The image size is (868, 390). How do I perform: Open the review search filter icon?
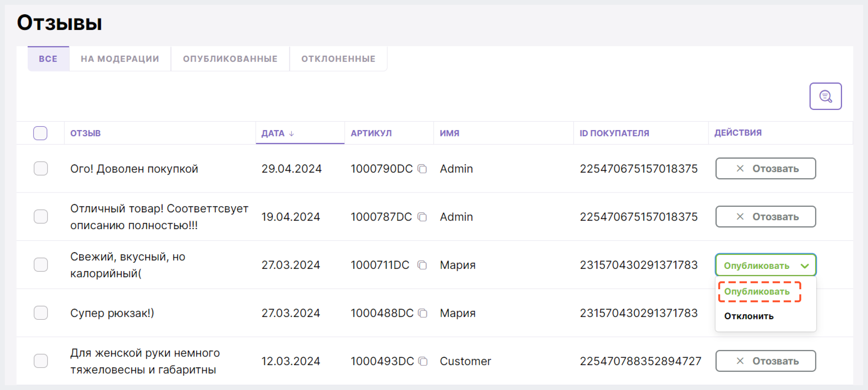click(x=825, y=96)
